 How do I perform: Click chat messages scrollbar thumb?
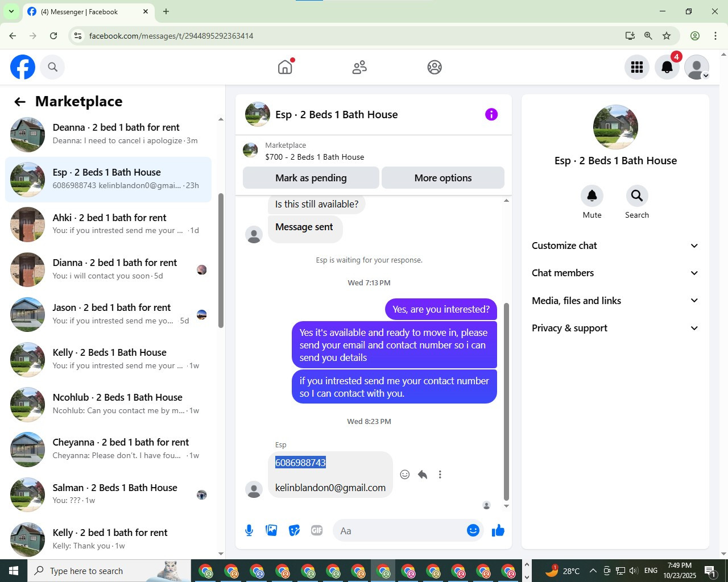click(506, 401)
